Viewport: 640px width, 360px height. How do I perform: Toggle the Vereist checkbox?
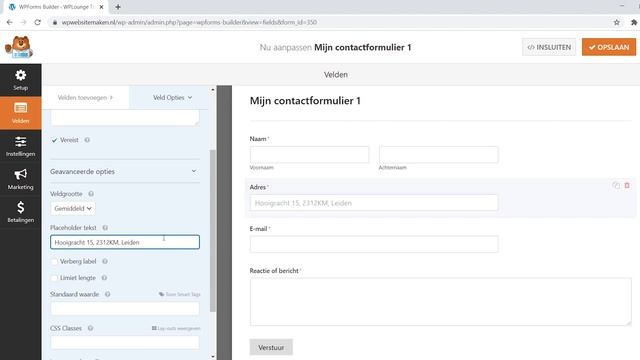click(54, 140)
